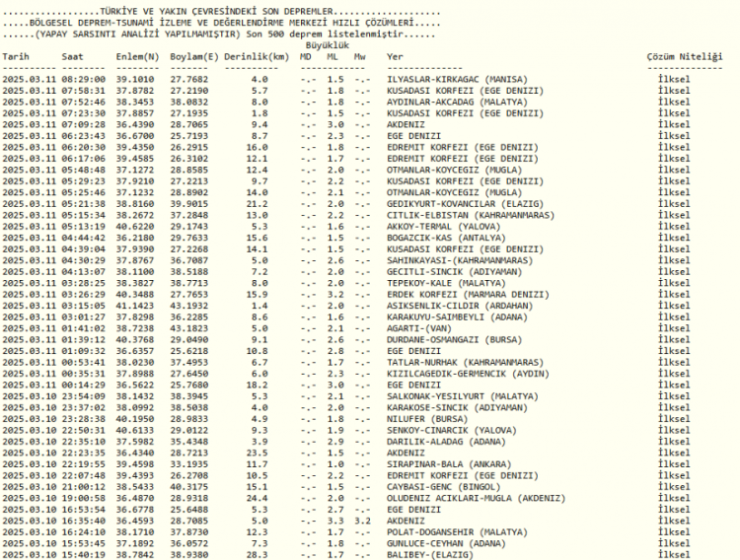Click the Tarih column header
Screen dimensions: 740x560
click(16, 57)
